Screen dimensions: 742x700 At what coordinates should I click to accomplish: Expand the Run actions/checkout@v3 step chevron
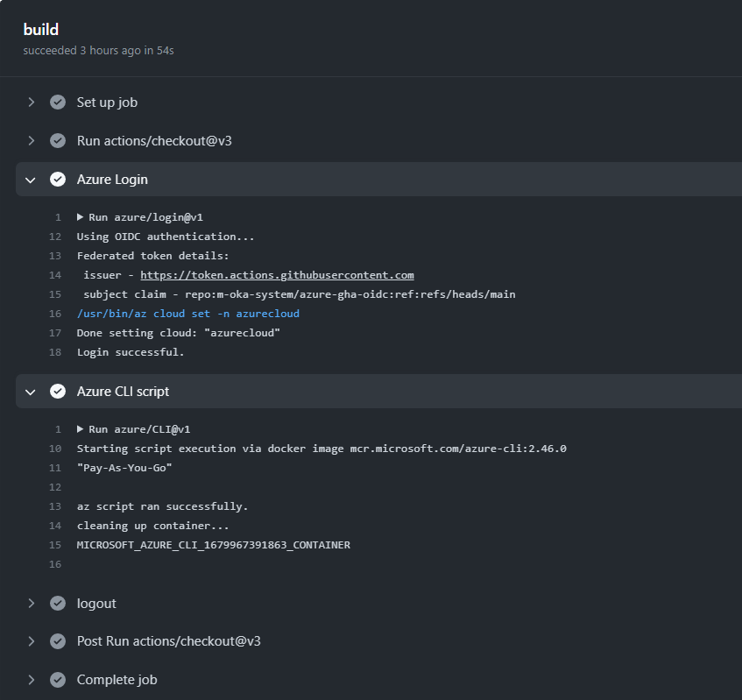(32, 141)
